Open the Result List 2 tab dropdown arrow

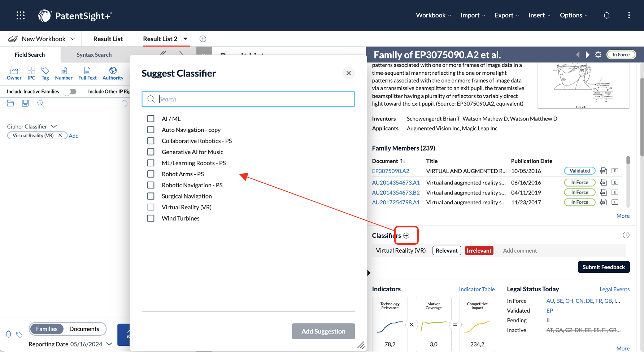(x=185, y=39)
